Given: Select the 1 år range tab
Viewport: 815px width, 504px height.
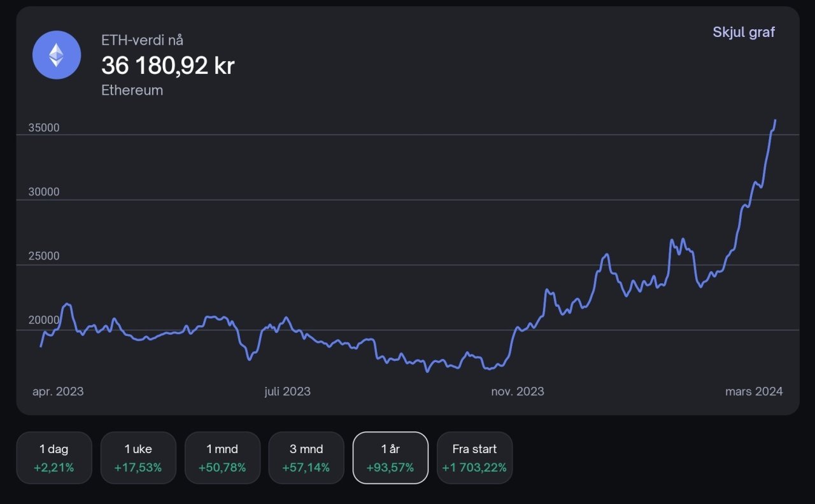Looking at the screenshot, I should point(390,458).
